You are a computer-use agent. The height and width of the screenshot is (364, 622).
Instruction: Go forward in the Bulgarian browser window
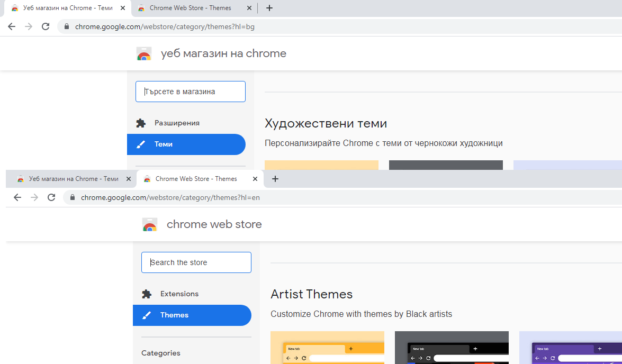point(29,26)
